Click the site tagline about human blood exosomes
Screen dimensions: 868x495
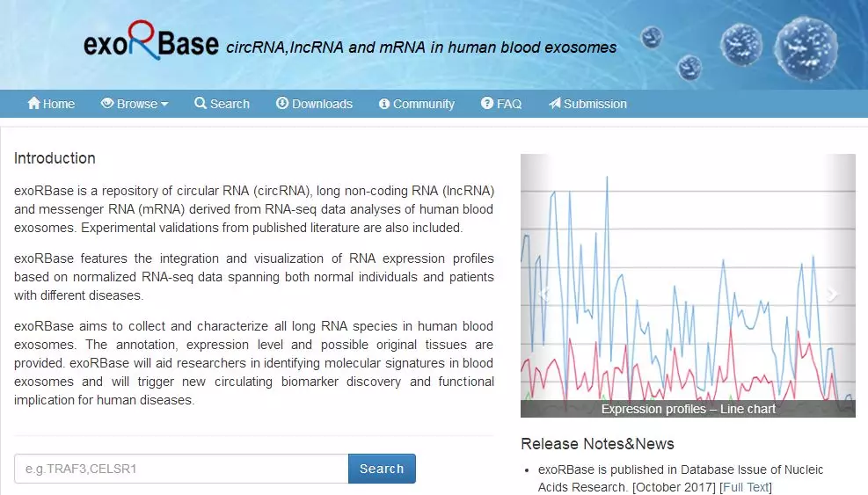click(421, 47)
